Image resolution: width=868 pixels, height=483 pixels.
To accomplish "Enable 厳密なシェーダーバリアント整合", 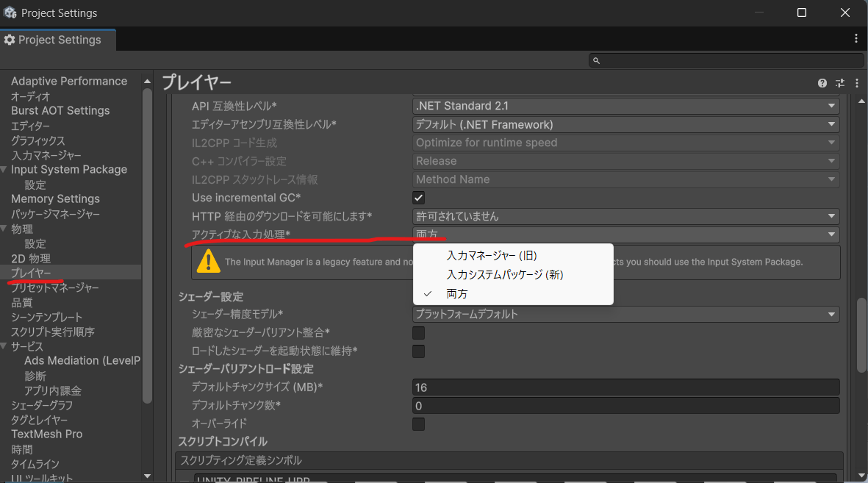I will (418, 332).
